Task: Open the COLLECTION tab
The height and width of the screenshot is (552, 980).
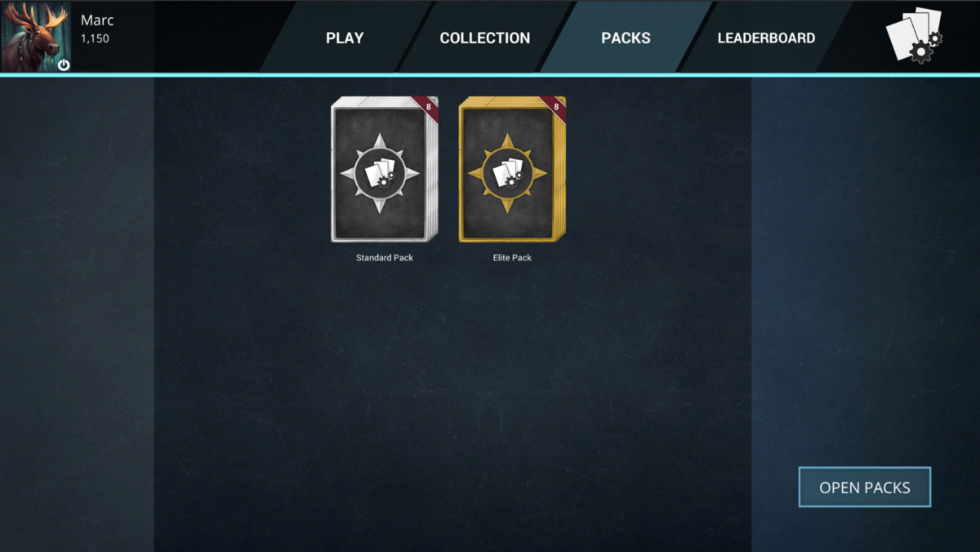Action: pos(484,38)
